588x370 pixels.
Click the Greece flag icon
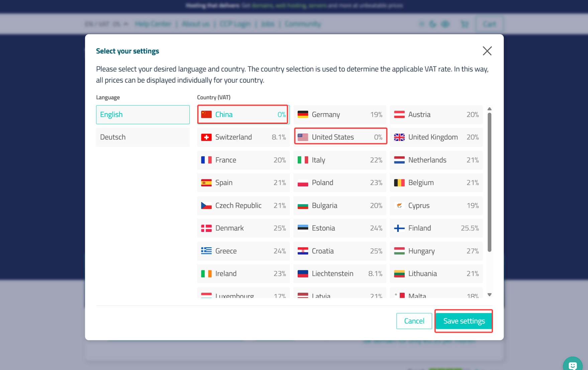206,251
